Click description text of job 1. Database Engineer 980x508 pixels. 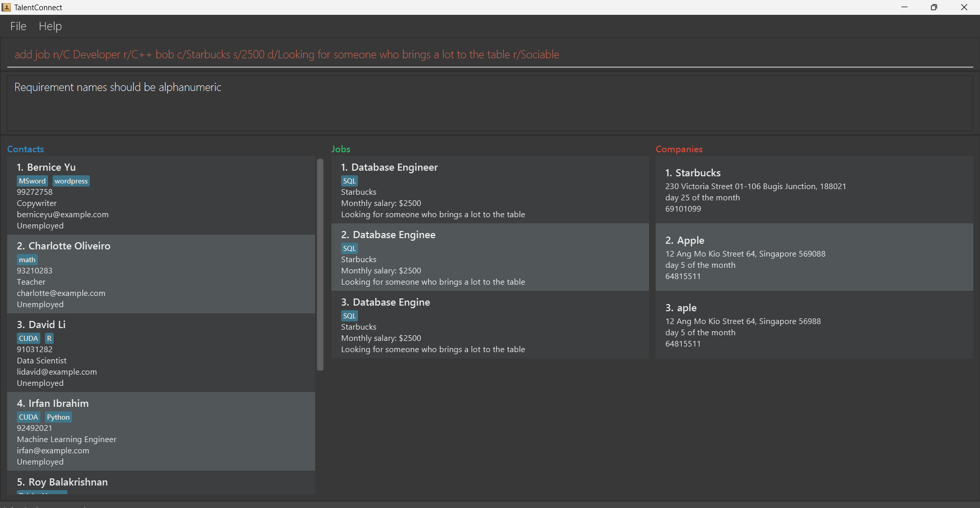433,215
